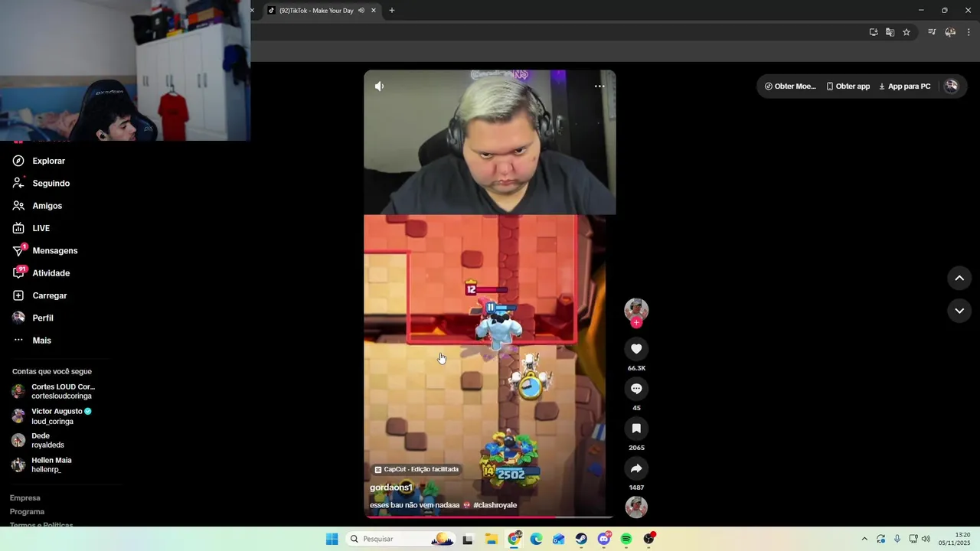Open comments via the speech bubble icon

(x=636, y=389)
